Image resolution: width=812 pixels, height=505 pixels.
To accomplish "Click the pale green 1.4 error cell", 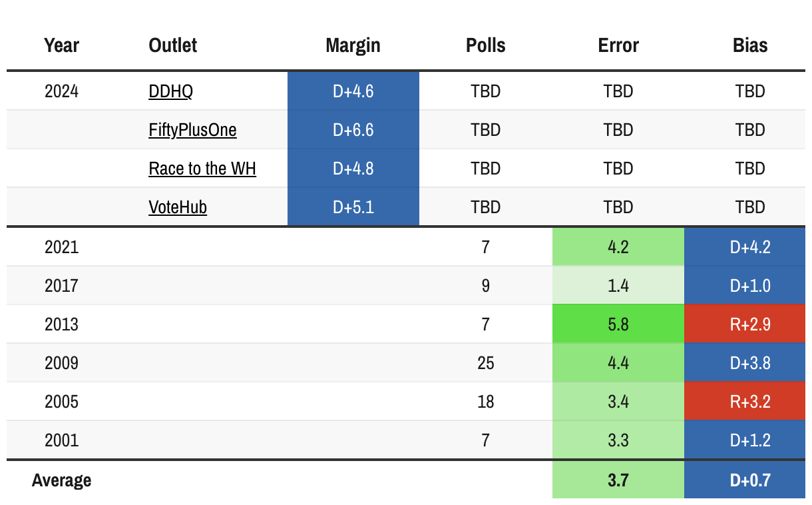I will [x=618, y=286].
